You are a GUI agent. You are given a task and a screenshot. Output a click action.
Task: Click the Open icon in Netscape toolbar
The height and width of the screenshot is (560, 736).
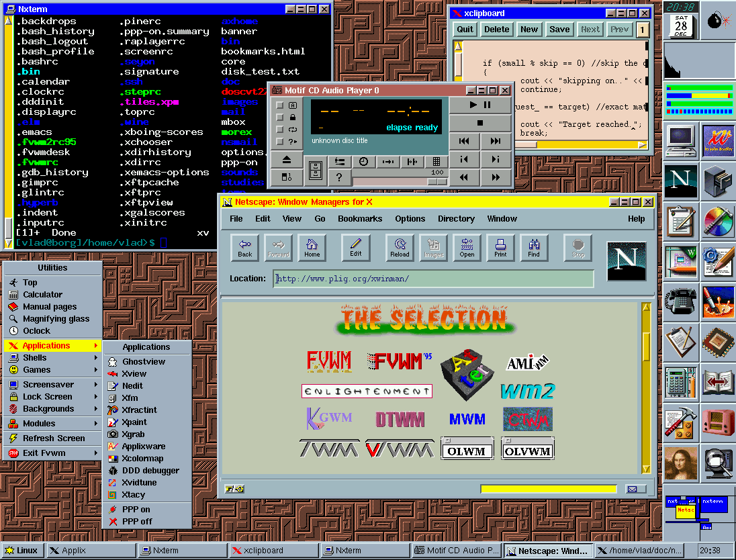click(467, 247)
